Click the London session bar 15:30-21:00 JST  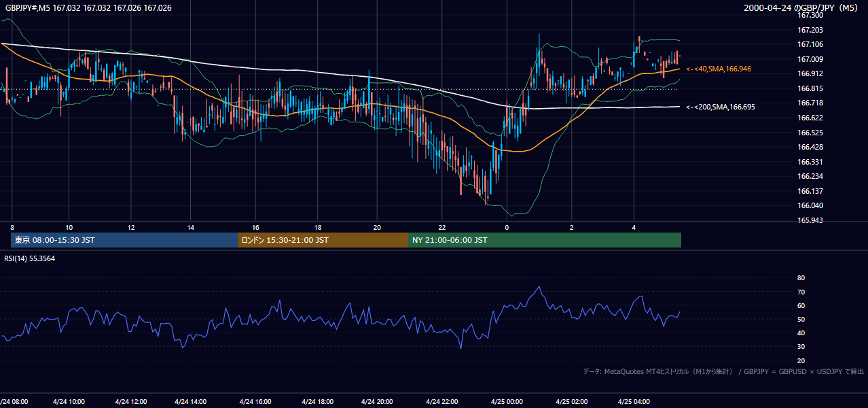323,240
